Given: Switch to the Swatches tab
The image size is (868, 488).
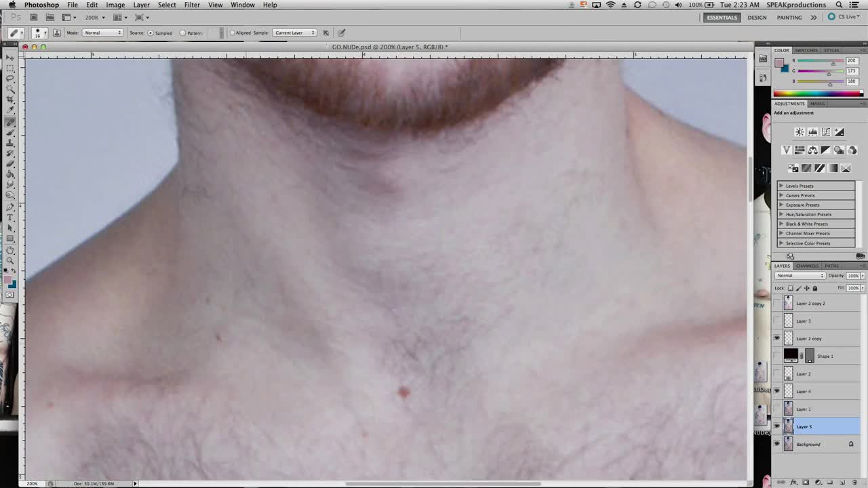Looking at the screenshot, I should (806, 50).
